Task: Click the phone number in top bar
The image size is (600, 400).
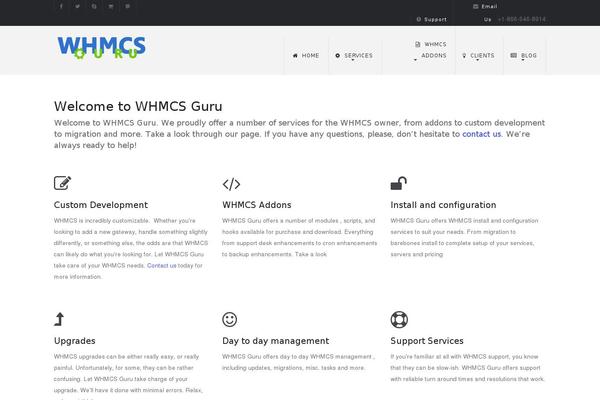Action: pyautogui.click(x=522, y=19)
